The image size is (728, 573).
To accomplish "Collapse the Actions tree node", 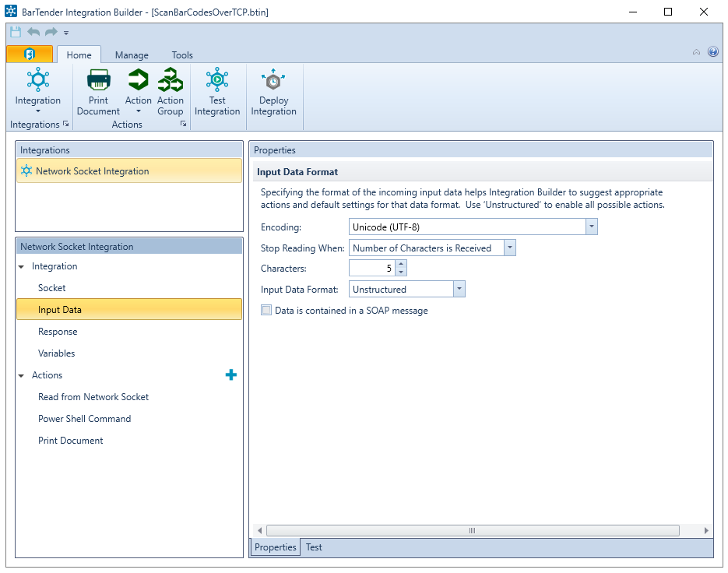I will click(21, 376).
